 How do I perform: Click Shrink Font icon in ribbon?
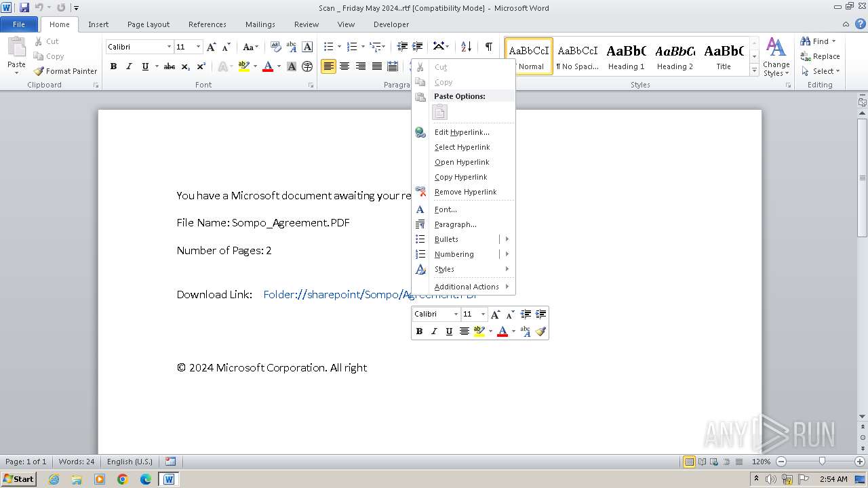(x=226, y=47)
